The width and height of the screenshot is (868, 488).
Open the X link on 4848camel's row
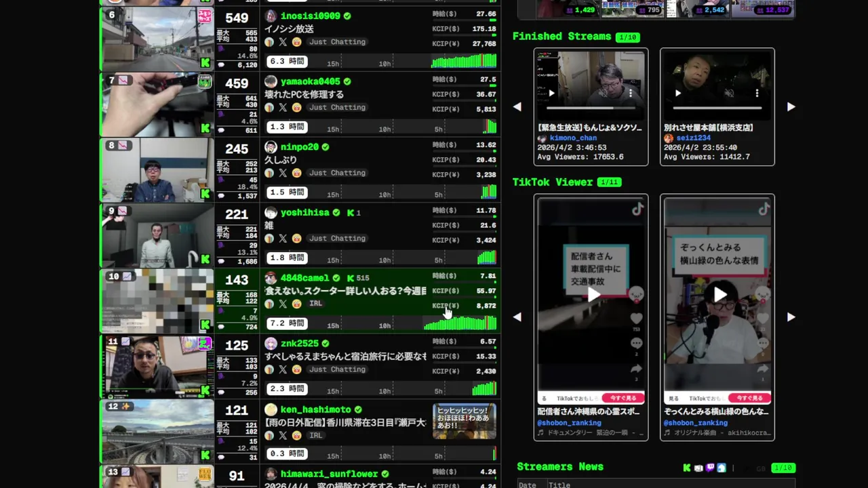(283, 304)
